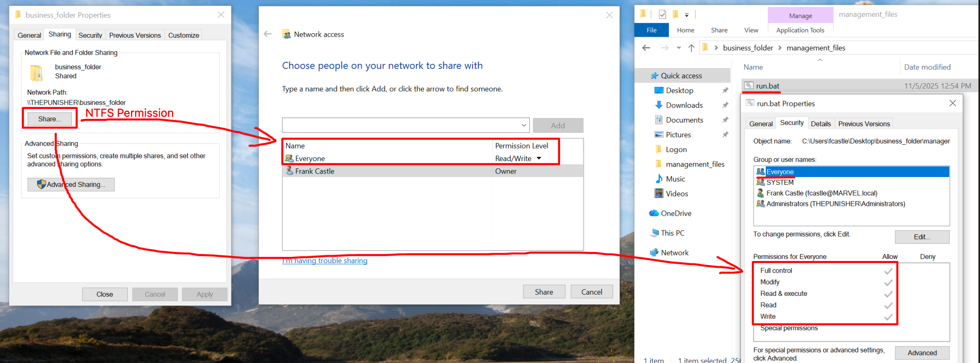Image resolution: width=980 pixels, height=363 pixels.
Task: Select SYSTEM in the group or user names list
Action: click(x=779, y=182)
